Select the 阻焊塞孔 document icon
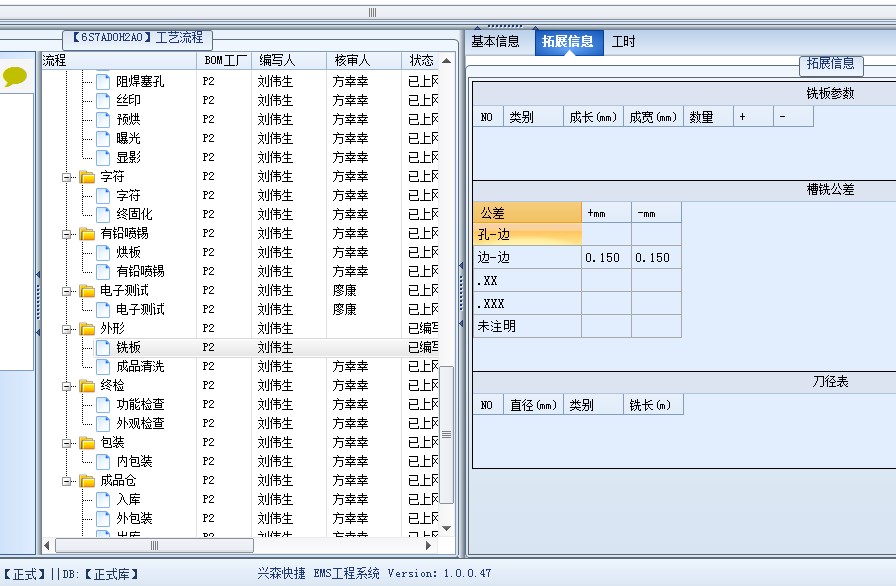The height and width of the screenshot is (586, 896). coord(103,81)
